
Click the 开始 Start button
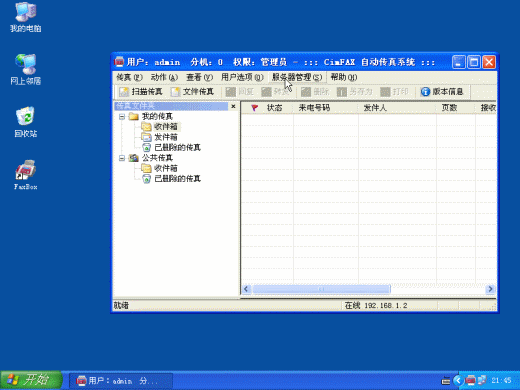31,380
